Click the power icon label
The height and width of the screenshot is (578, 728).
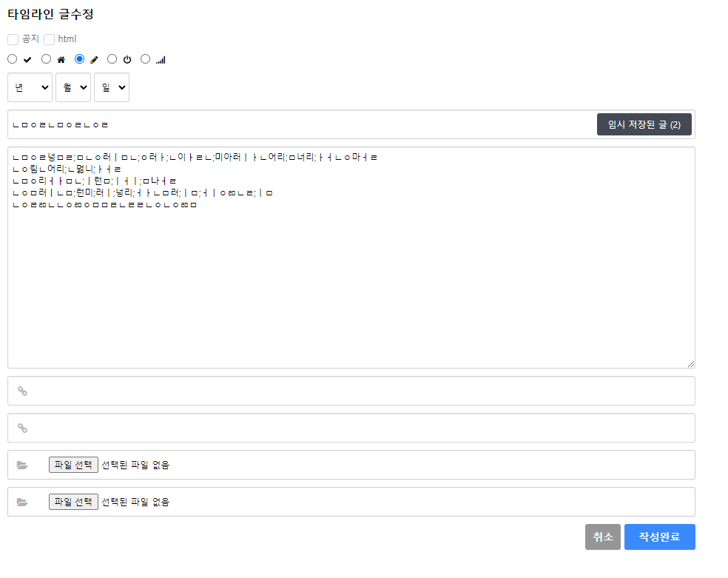pyautogui.click(x=127, y=59)
